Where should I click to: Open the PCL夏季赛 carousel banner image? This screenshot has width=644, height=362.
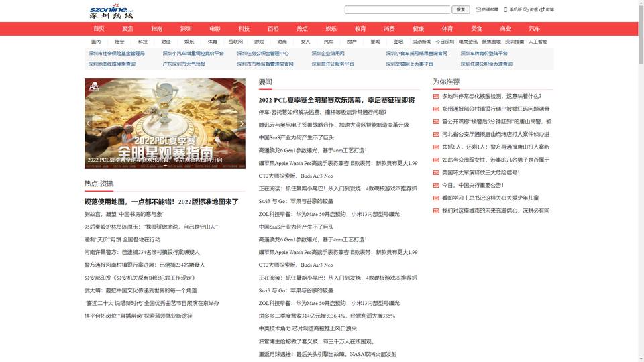(x=165, y=123)
